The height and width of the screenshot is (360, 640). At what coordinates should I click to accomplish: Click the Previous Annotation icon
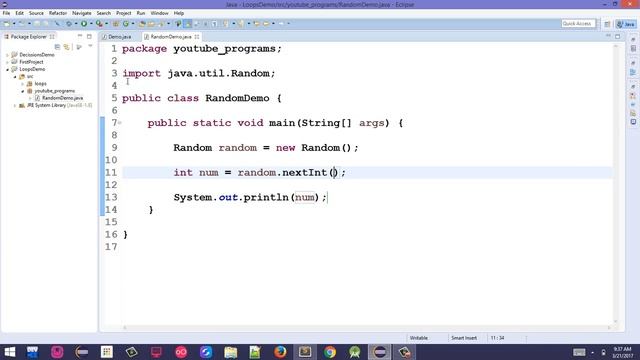coord(241,24)
